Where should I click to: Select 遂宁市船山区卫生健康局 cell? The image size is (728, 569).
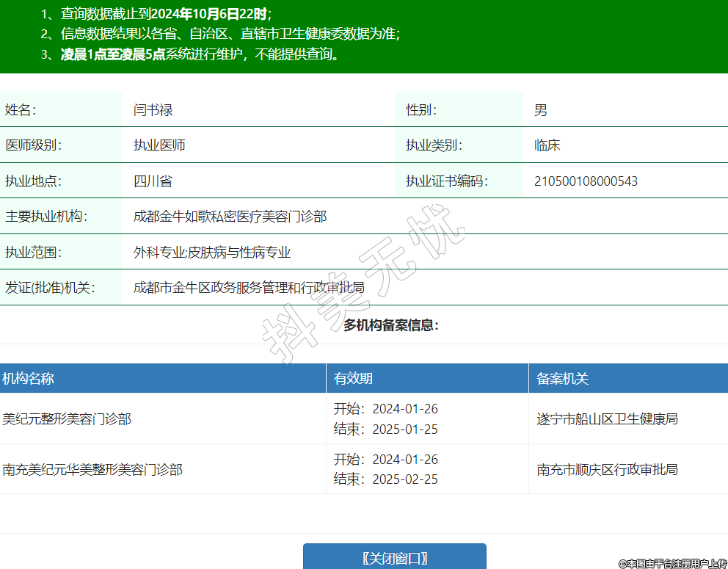pos(608,419)
